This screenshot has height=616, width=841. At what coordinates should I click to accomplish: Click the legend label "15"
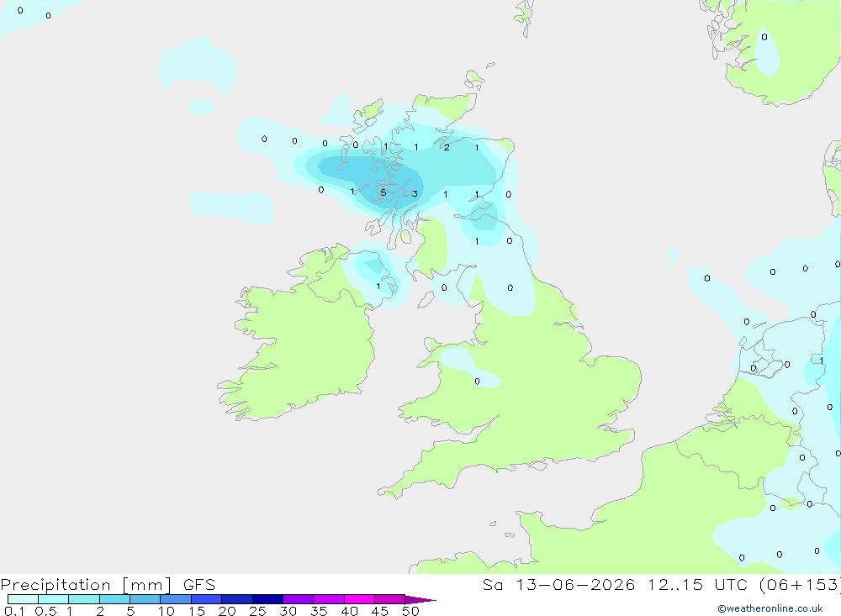197,611
